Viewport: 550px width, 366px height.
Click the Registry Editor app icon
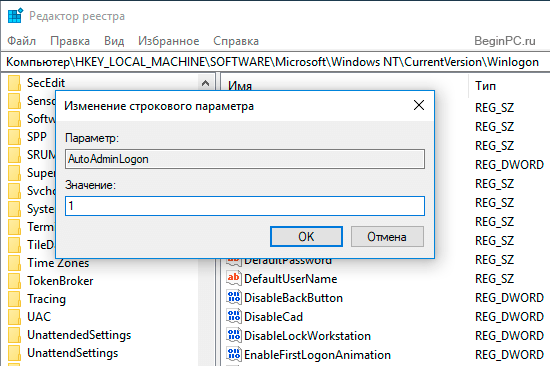(15, 16)
